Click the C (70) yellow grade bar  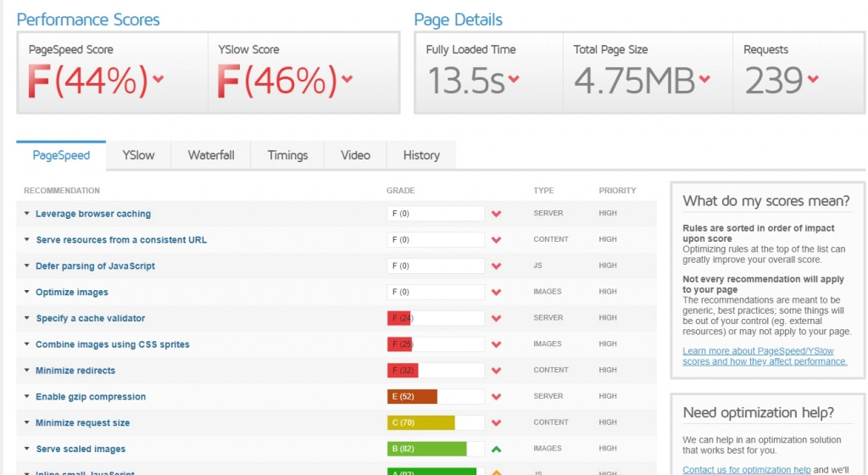[436, 422]
